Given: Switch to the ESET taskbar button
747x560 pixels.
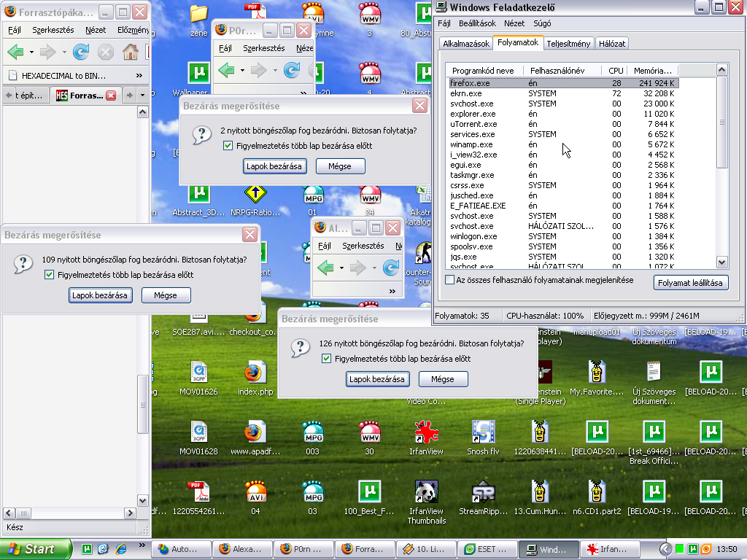Looking at the screenshot, I should point(487,549).
